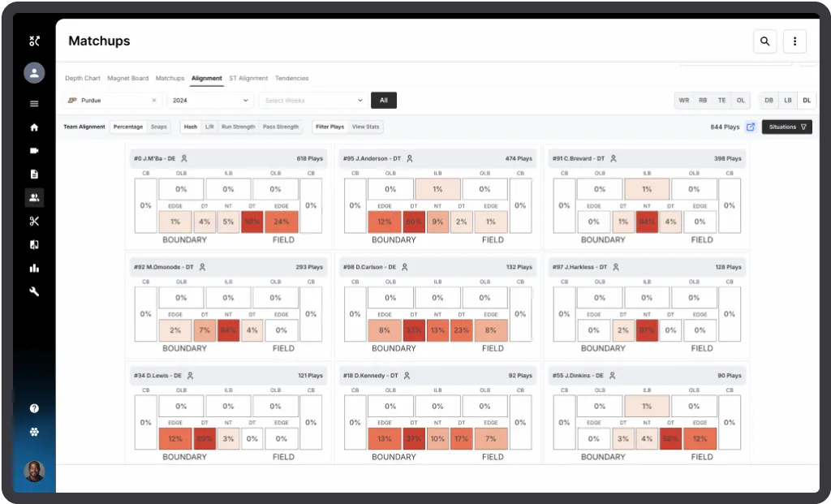This screenshot has width=831, height=504.
Task: Open the document reports icon in the sidebar
Action: pos(34,173)
